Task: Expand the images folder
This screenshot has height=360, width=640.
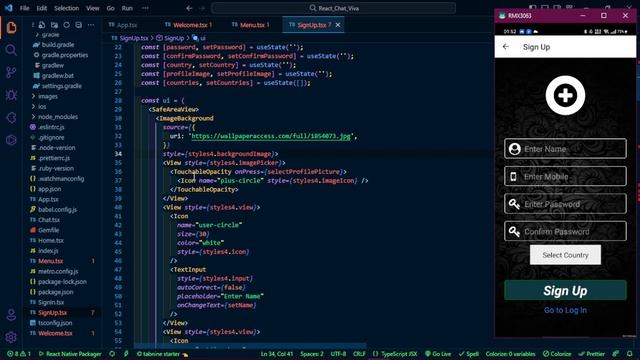Action: [x=48, y=96]
